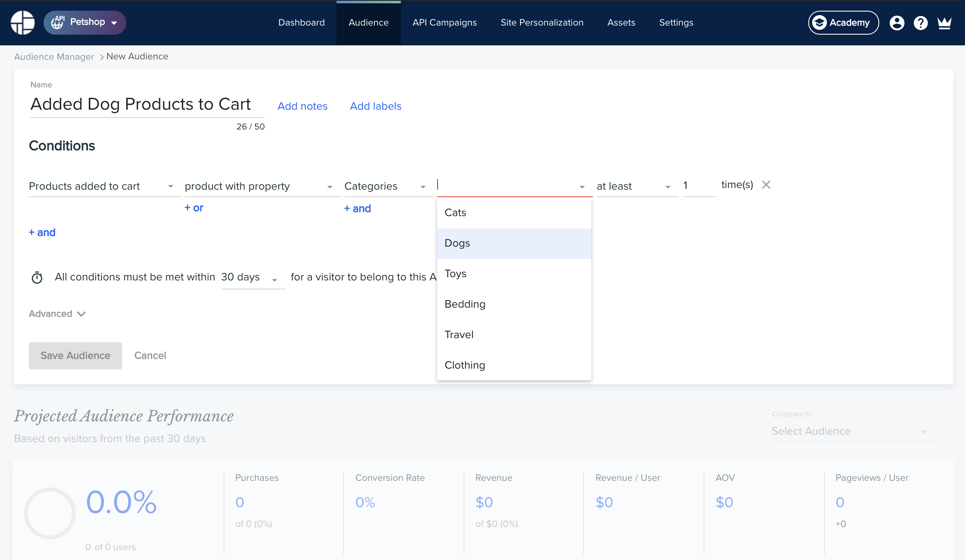The image size is (965, 560).
Task: Go to the Audience tab
Action: point(369,23)
